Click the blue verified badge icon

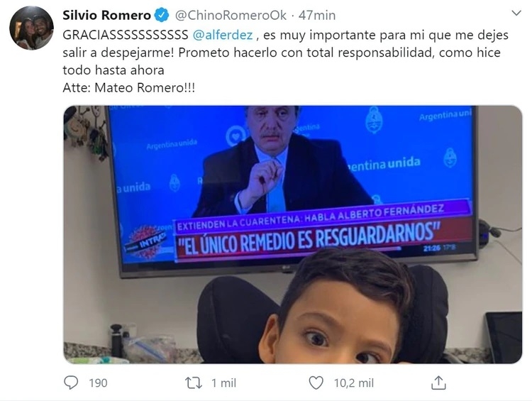tap(162, 16)
